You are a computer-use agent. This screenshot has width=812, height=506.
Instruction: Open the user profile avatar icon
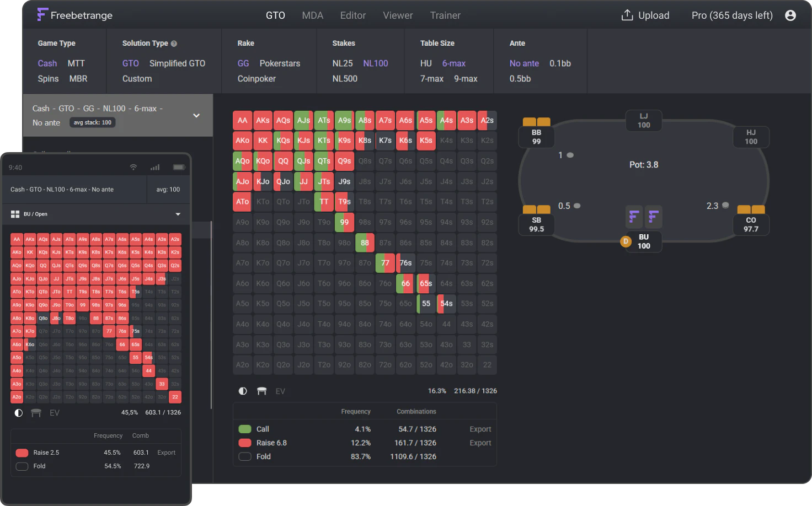pyautogui.click(x=790, y=15)
